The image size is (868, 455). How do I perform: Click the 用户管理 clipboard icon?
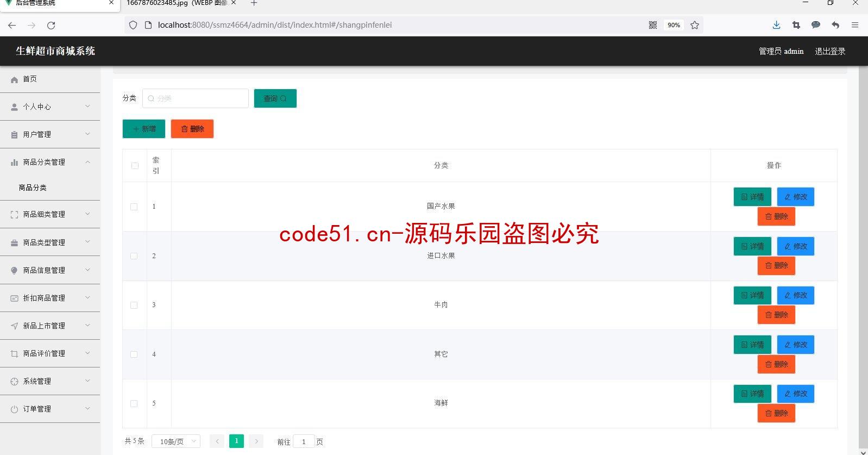point(15,135)
